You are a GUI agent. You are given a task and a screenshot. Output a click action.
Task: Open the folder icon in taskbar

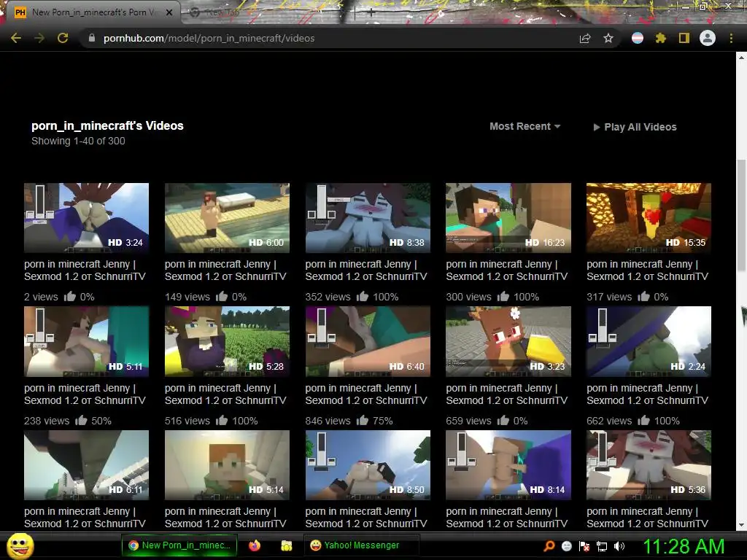pos(286,545)
